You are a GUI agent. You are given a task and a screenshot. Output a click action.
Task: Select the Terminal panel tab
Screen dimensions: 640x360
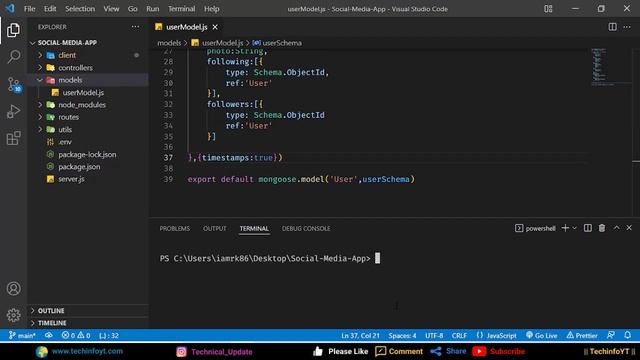254,229
